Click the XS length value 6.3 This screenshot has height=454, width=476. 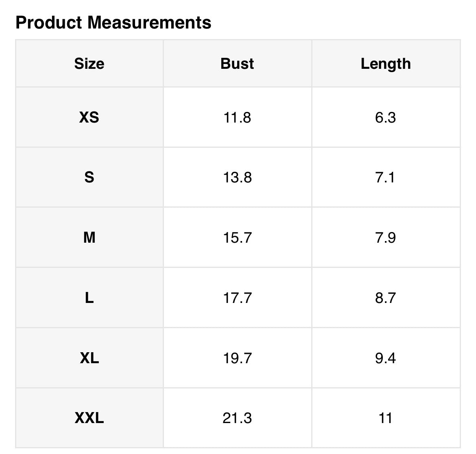pos(385,118)
